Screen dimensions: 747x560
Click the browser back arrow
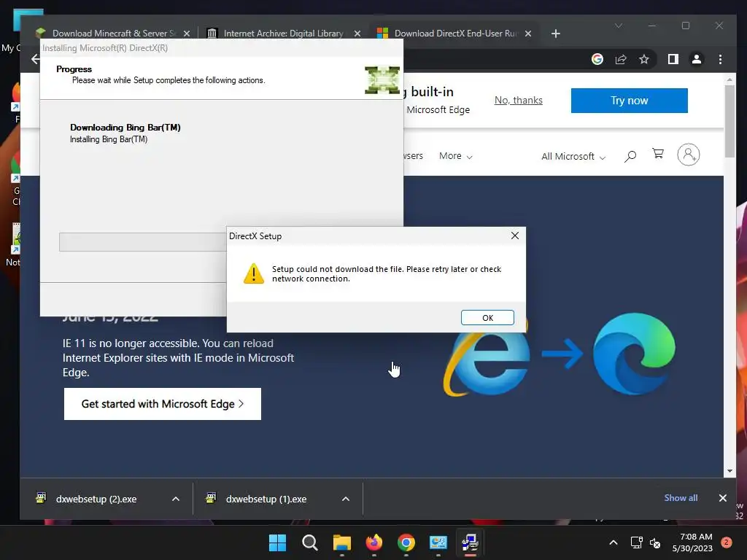click(35, 59)
